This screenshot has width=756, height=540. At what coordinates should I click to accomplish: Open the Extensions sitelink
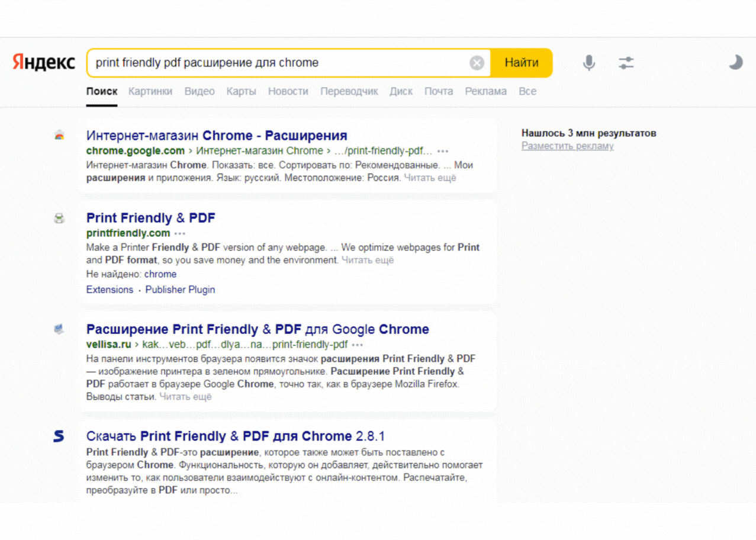[x=110, y=290]
